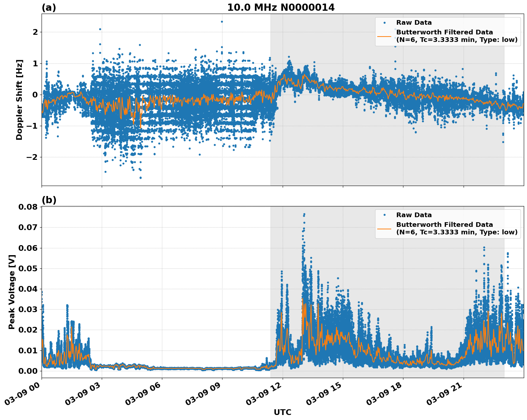Viewport: 527px width, 420px height.
Task: Click the orange line symbol in panel (b) legend
Action: point(385,228)
